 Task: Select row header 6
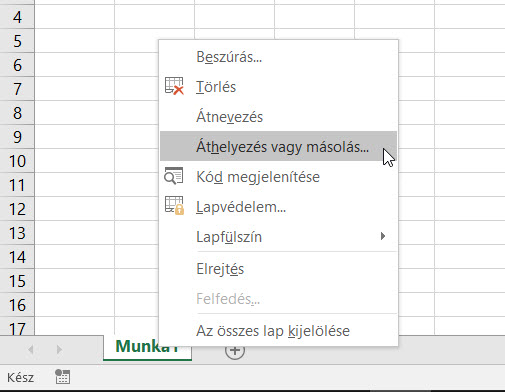pyautogui.click(x=17, y=65)
